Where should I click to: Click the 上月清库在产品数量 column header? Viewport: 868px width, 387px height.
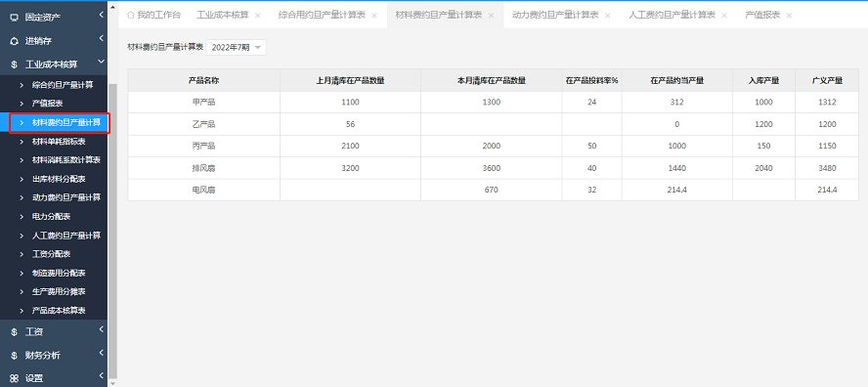[x=350, y=80]
